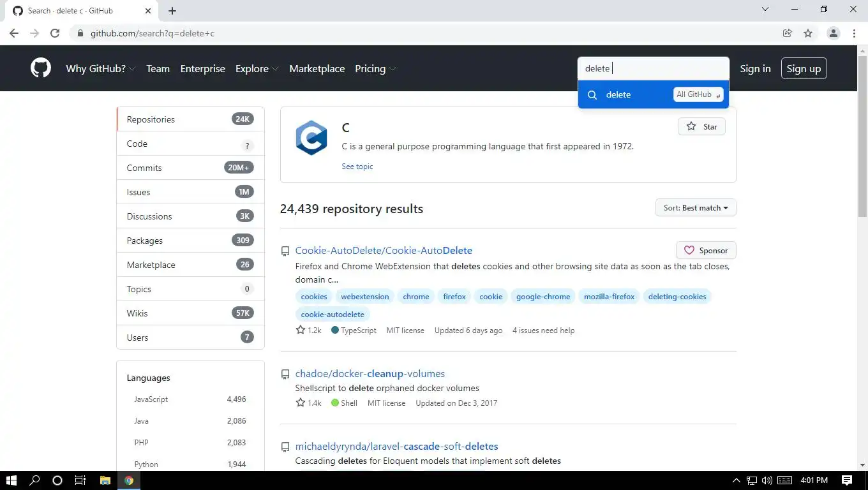
Task: Click the browser address bar
Action: tap(421, 33)
